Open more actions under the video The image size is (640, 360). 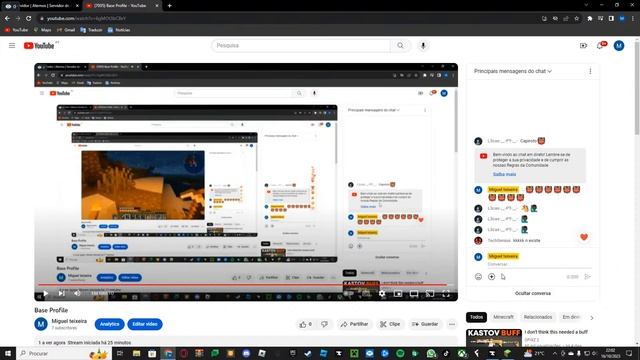click(x=452, y=324)
